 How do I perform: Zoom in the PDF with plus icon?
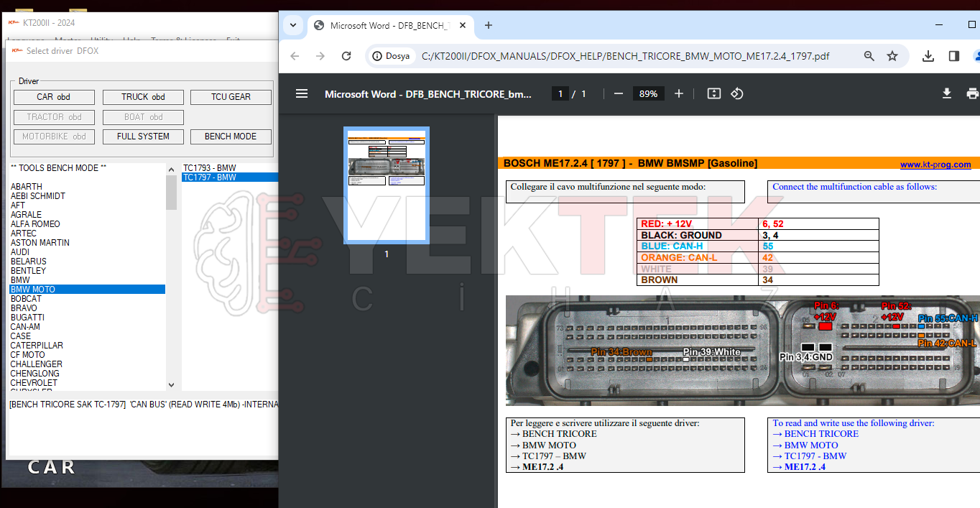(x=679, y=94)
